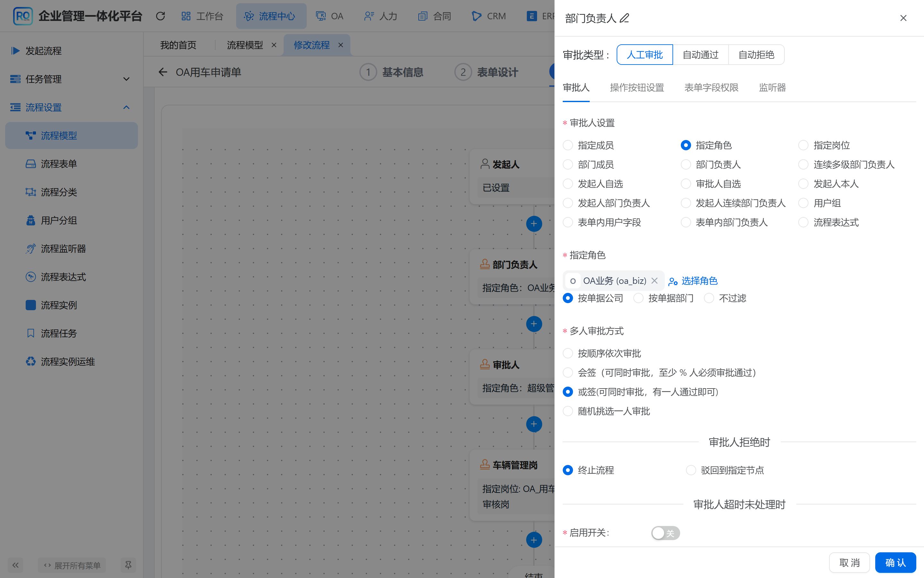924x578 pixels.
Task: Close the 流程模型 tab
Action: tap(274, 45)
